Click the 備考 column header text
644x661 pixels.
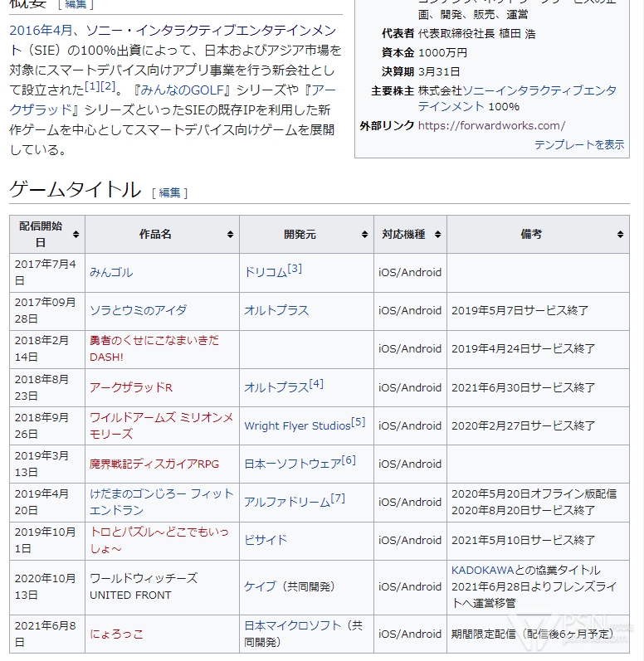click(531, 235)
